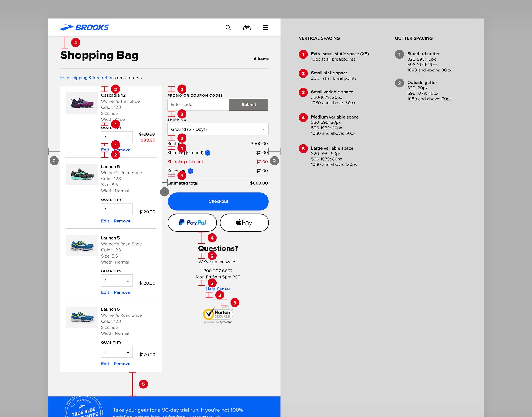Image resolution: width=532 pixels, height=417 pixels.
Task: Click Free shipping & free returns link
Action: [x=88, y=78]
